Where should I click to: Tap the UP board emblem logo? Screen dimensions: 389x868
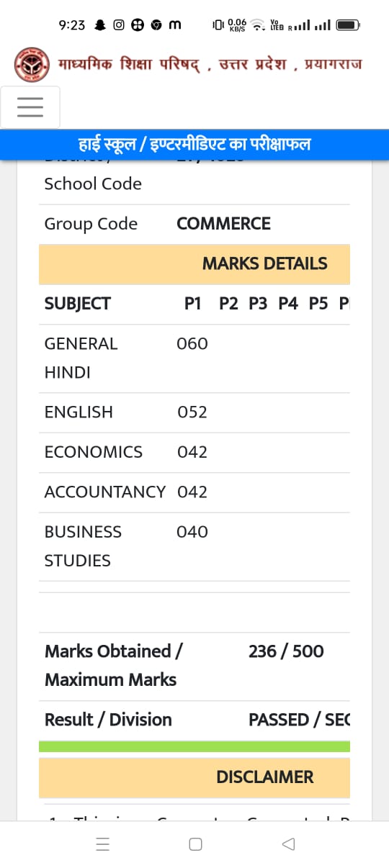32,65
